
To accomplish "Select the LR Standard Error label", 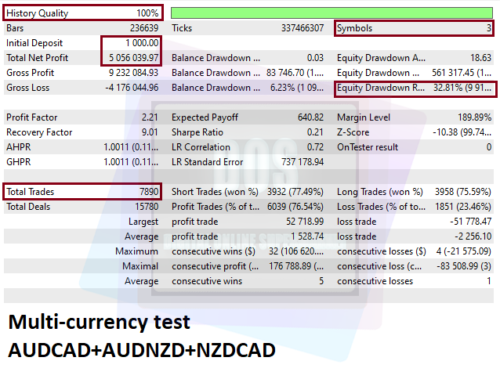I will click(207, 162).
